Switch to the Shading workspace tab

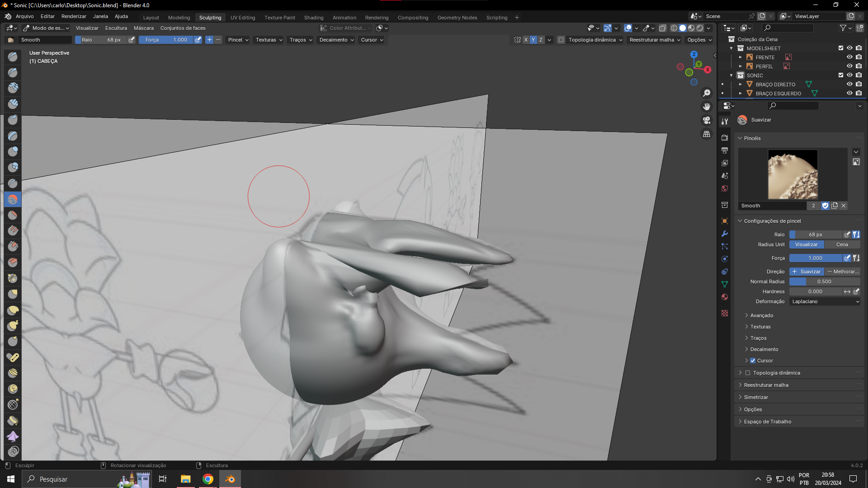click(313, 18)
